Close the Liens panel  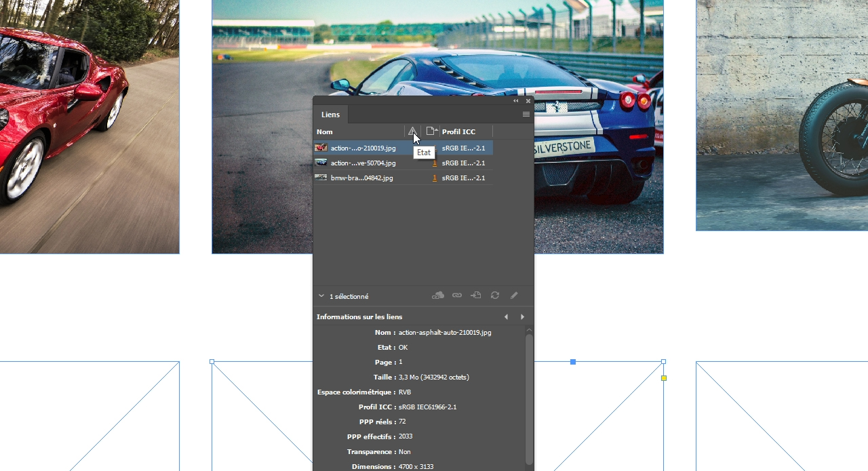coord(528,101)
